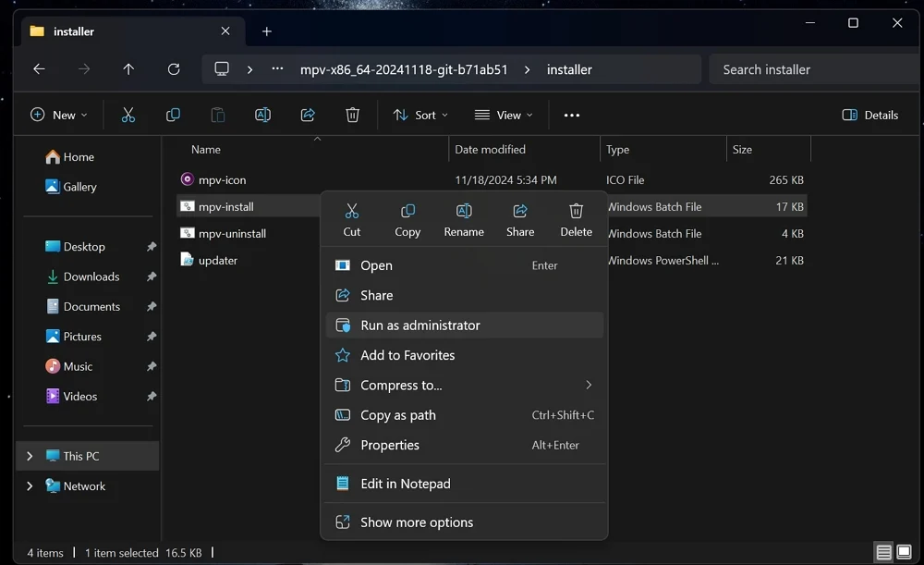
Task: Click the toolbar Rename icon
Action: pyautogui.click(x=262, y=115)
